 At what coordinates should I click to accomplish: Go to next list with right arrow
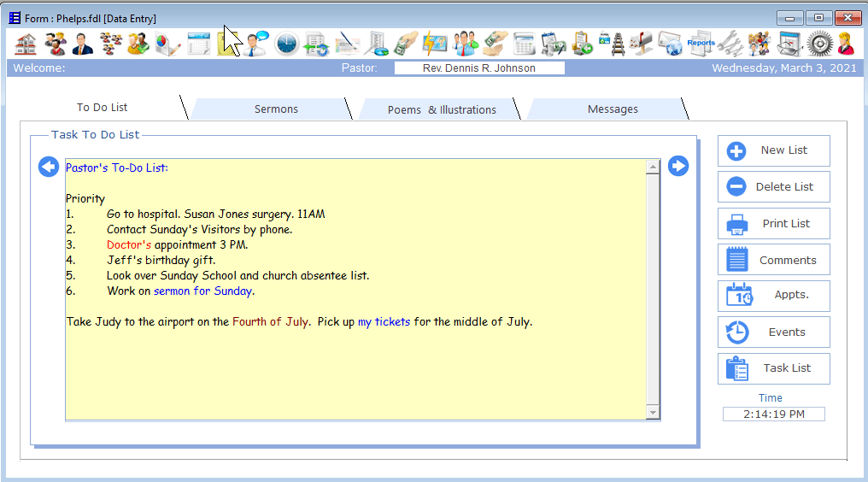click(x=678, y=166)
